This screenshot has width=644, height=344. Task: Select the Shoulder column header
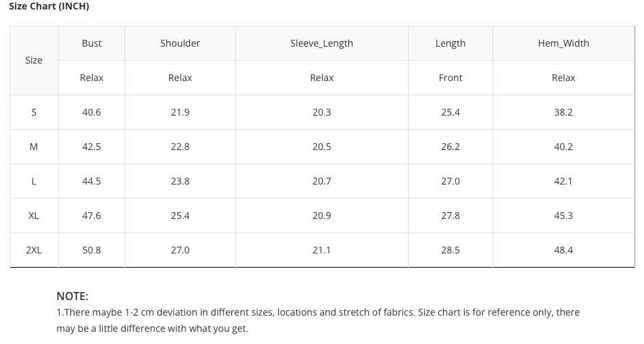pyautogui.click(x=180, y=43)
